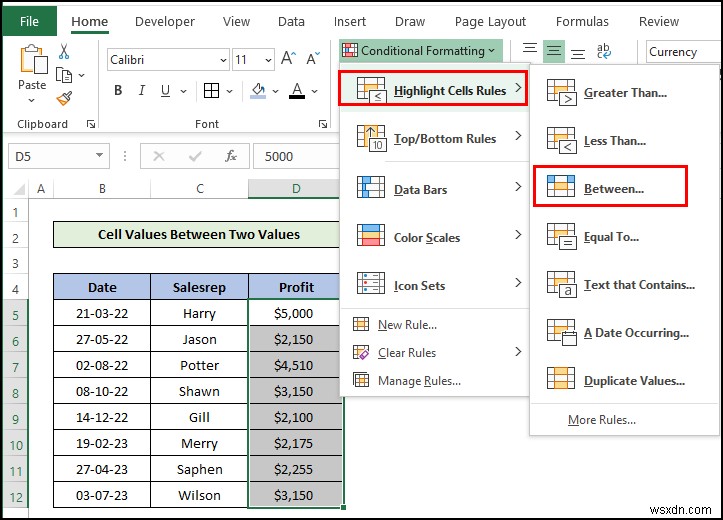Expand the Paste options arrow
The width and height of the screenshot is (723, 520).
[31, 100]
